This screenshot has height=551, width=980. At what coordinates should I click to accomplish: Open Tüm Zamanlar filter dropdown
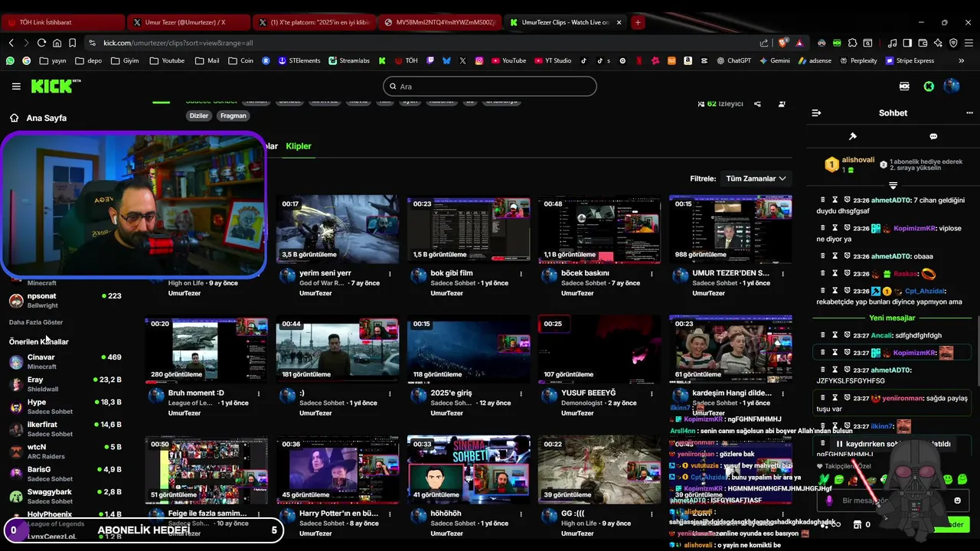tap(756, 178)
